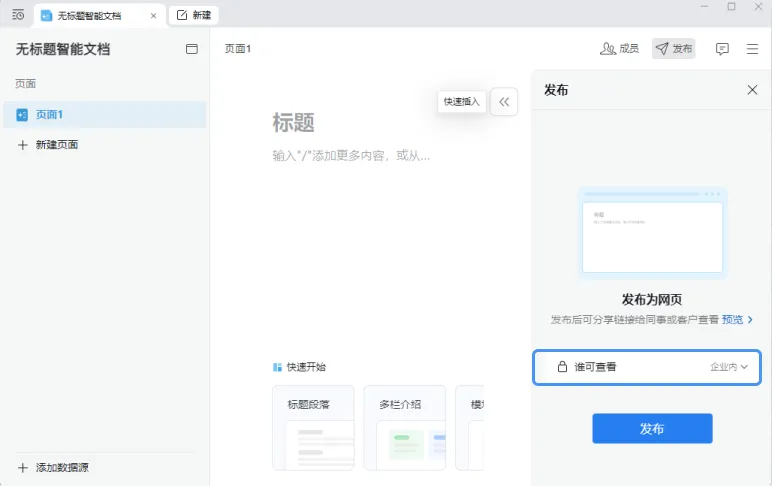The width and height of the screenshot is (772, 486).
Task: Open the 新建 tab
Action: click(193, 15)
